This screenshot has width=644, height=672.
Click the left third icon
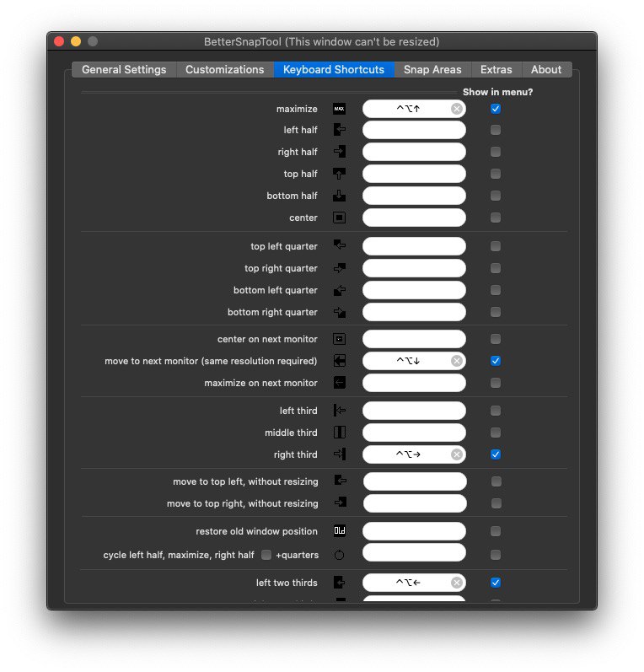pyautogui.click(x=340, y=411)
